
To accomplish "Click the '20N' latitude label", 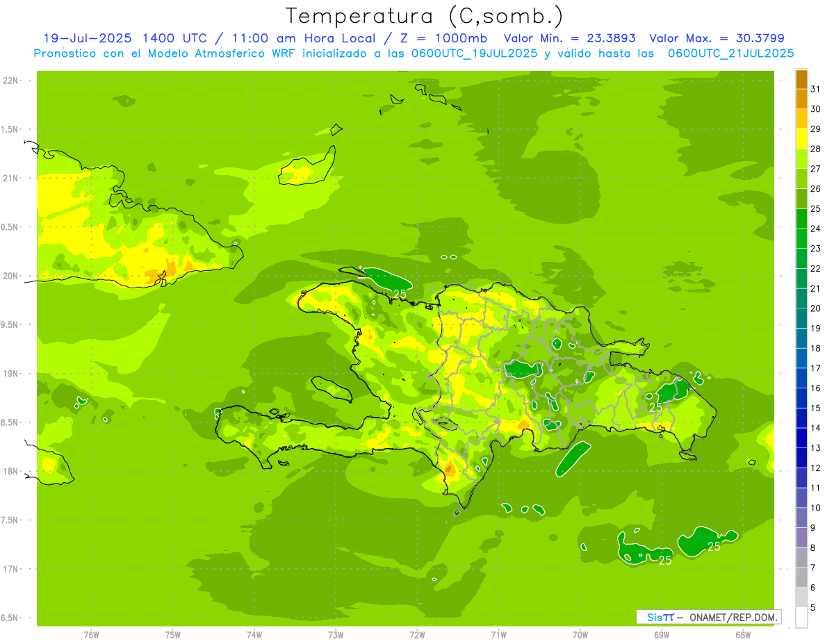I will point(10,276).
